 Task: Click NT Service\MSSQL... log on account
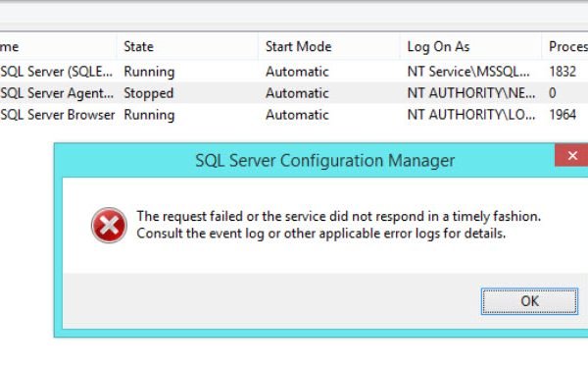(468, 72)
